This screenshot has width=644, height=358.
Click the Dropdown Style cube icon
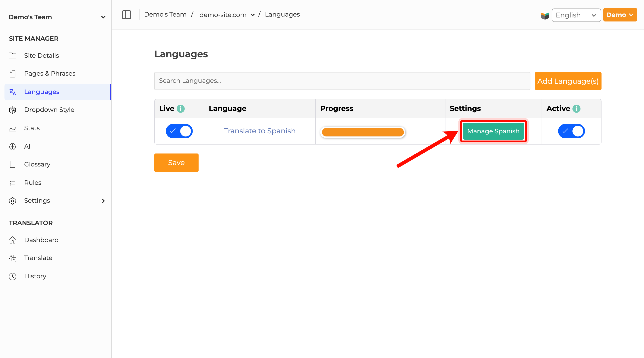(13, 110)
